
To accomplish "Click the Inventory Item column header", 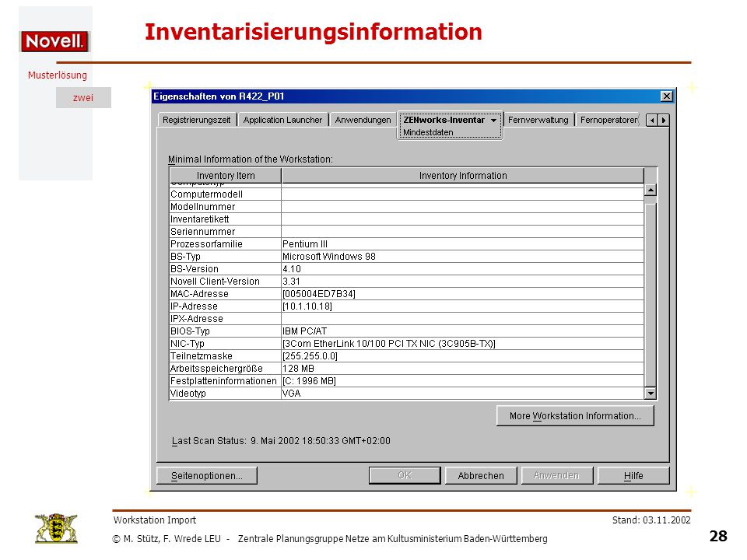I will tap(226, 176).
